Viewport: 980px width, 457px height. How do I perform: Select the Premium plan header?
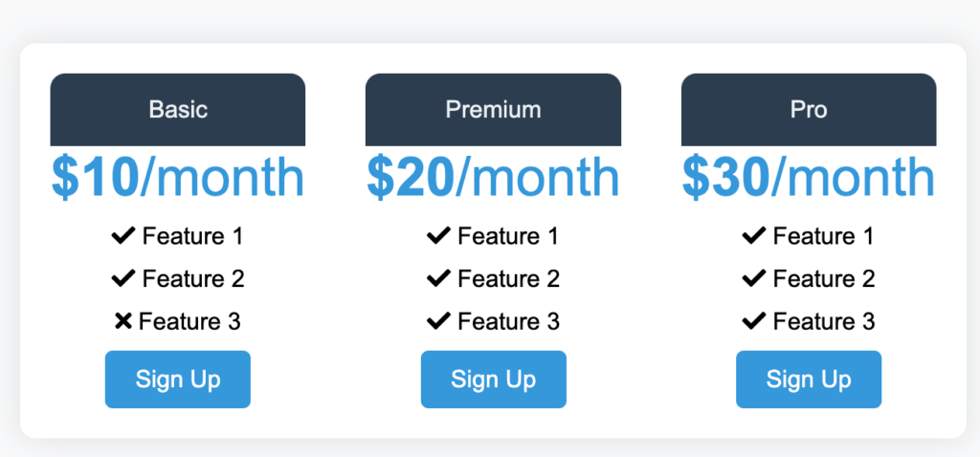[x=493, y=109]
